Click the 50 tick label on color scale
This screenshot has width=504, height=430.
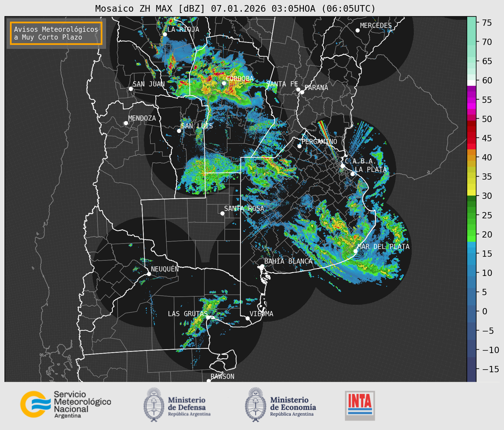coord(487,119)
